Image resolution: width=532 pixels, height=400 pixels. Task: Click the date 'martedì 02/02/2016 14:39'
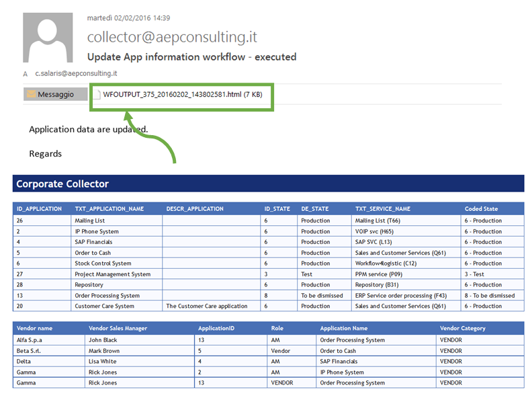point(128,18)
